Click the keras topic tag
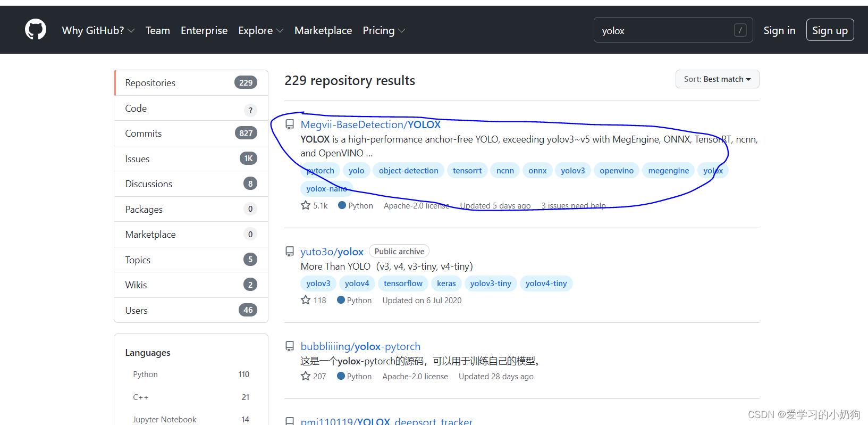This screenshot has height=425, width=868. click(446, 284)
